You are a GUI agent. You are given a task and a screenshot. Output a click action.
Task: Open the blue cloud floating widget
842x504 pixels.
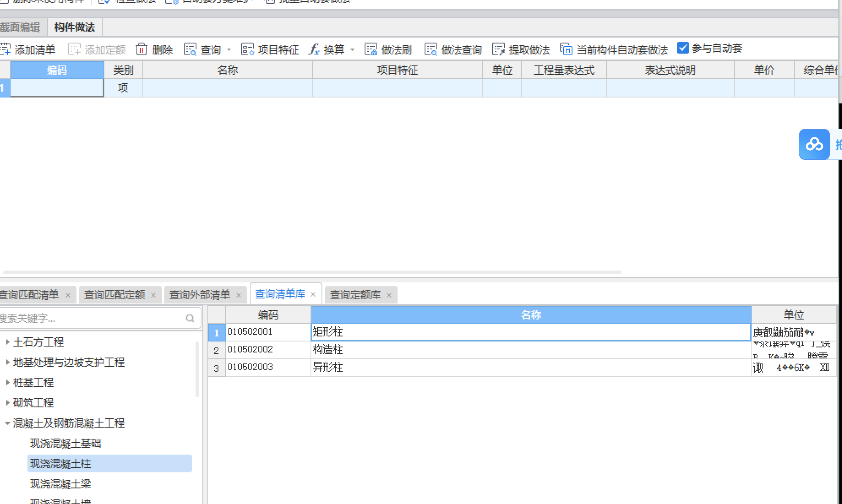click(x=814, y=144)
